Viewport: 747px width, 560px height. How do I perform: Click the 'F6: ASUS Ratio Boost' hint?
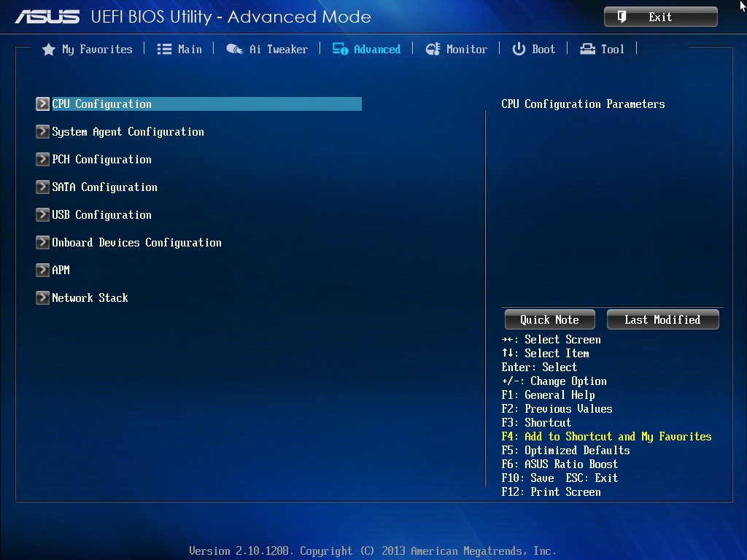pos(560,464)
